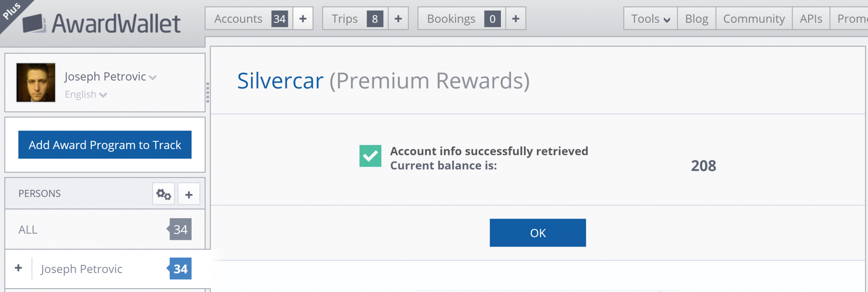Open the English language selector
The height and width of the screenshot is (292, 868).
pos(86,94)
